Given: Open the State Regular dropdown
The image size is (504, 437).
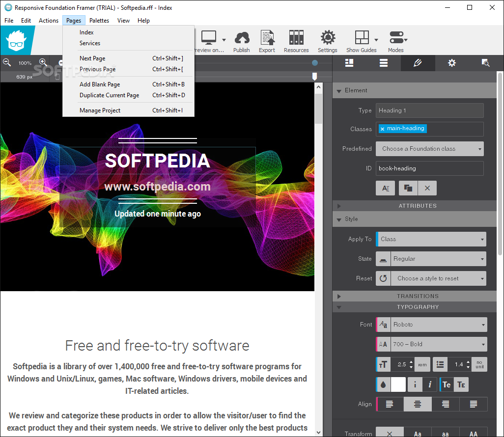Looking at the screenshot, I should (x=439, y=259).
